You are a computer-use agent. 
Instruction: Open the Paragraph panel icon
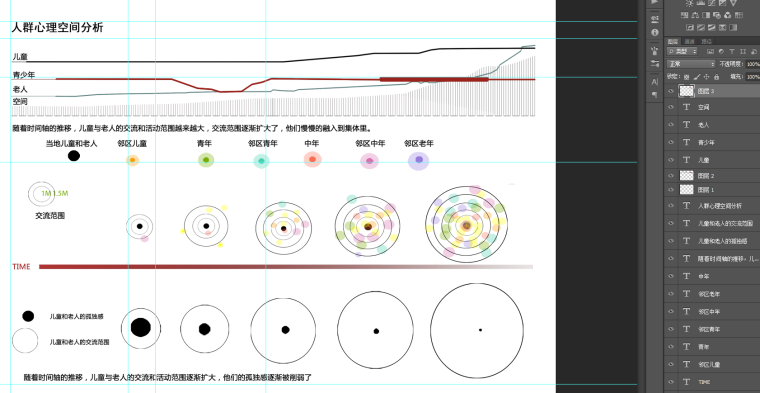pos(655,94)
